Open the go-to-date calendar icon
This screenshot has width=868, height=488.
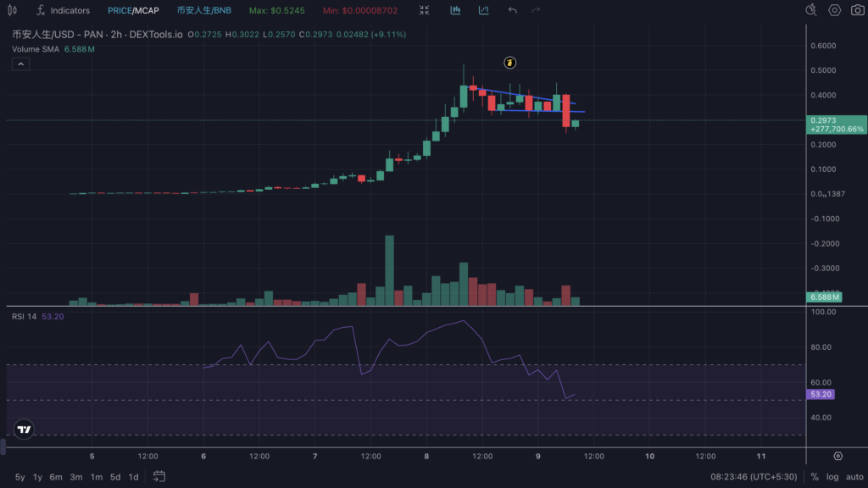pyautogui.click(x=159, y=477)
